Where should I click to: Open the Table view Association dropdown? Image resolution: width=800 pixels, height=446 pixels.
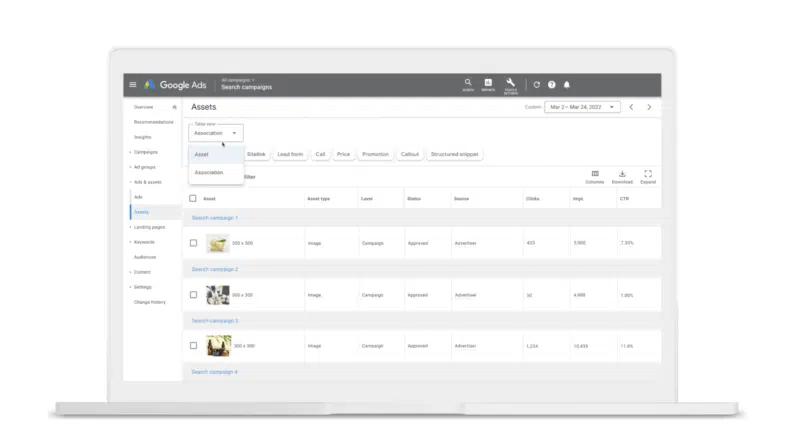pyautogui.click(x=216, y=133)
